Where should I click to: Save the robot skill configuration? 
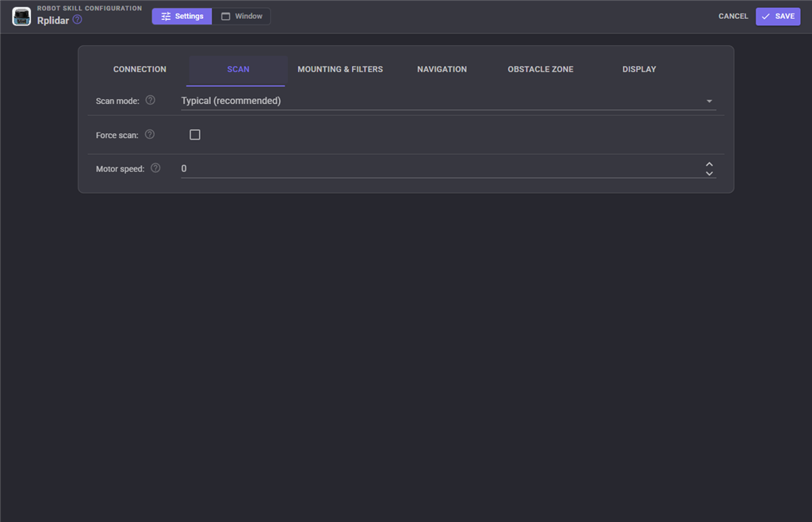pyautogui.click(x=778, y=16)
